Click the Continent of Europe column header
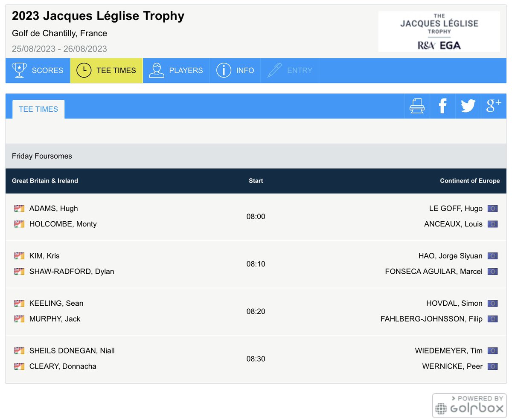Screen dimensions: 512x420 coord(470,181)
